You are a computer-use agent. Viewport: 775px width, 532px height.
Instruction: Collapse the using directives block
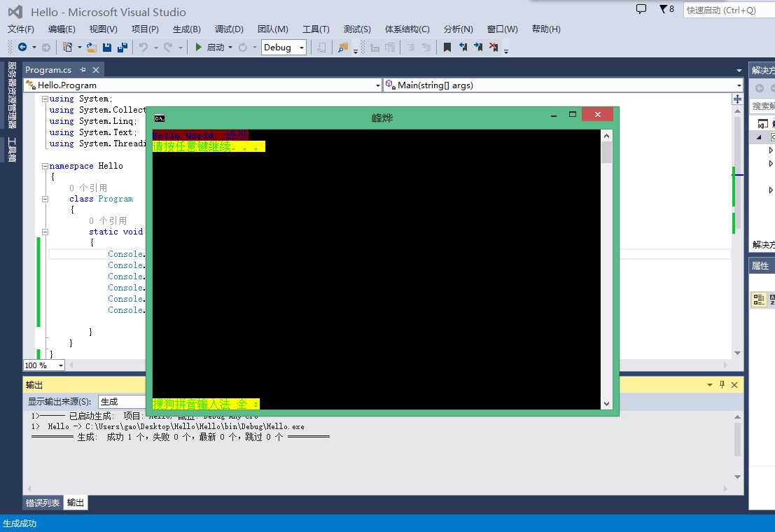click(45, 99)
